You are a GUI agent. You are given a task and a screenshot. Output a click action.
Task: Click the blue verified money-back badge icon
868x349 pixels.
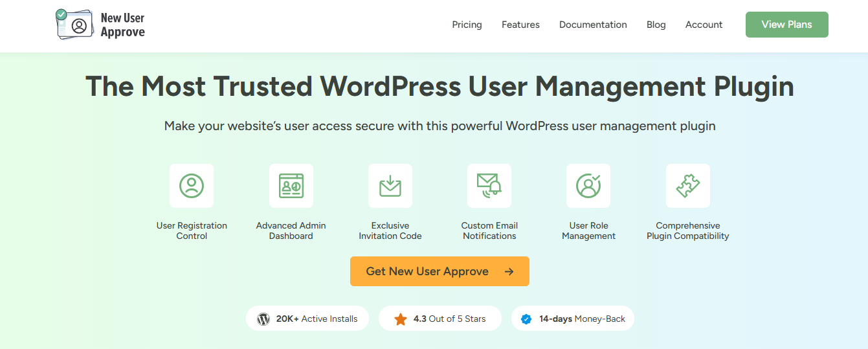tap(526, 319)
